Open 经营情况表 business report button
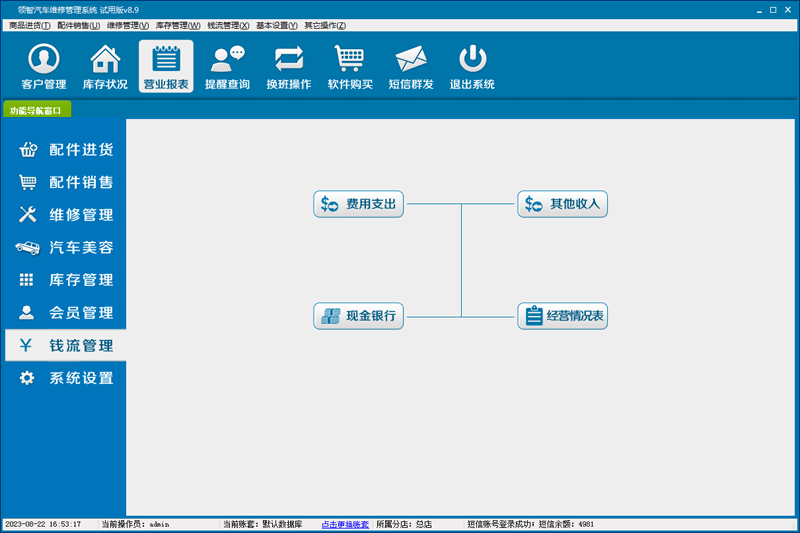This screenshot has height=533, width=800. 562,316
